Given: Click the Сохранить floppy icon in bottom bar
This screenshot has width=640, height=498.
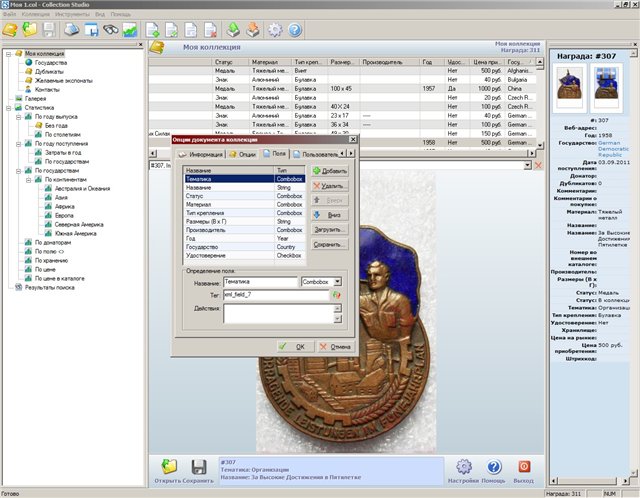Looking at the screenshot, I should pos(199,467).
